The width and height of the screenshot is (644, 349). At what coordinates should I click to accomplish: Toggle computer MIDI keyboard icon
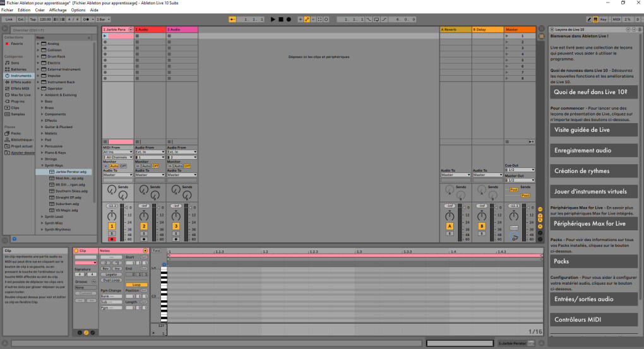coord(595,20)
